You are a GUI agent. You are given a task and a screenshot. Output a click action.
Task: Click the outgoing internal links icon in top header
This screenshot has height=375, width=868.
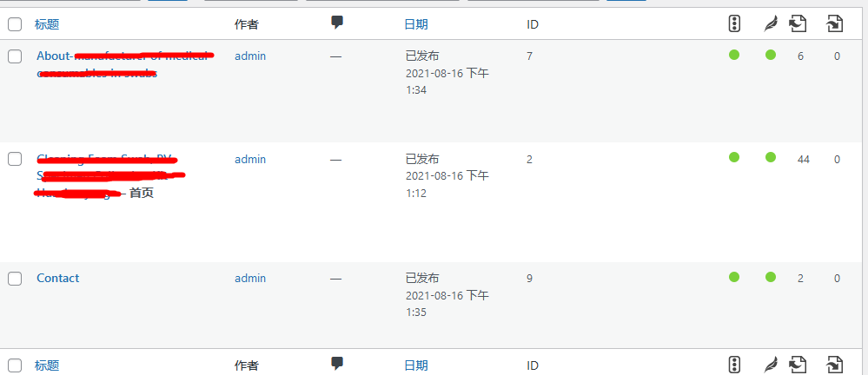coord(798,23)
